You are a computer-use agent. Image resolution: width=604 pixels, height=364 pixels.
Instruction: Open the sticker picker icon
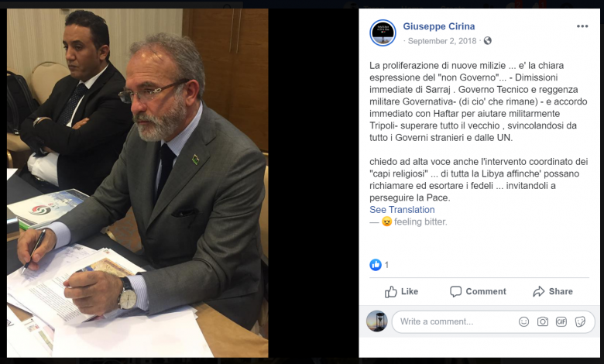(580, 321)
